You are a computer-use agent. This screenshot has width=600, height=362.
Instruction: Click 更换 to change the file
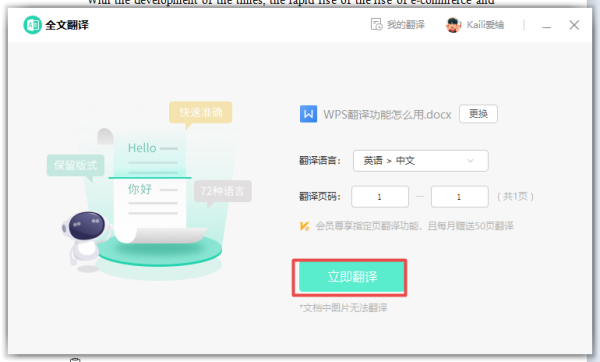click(x=478, y=114)
